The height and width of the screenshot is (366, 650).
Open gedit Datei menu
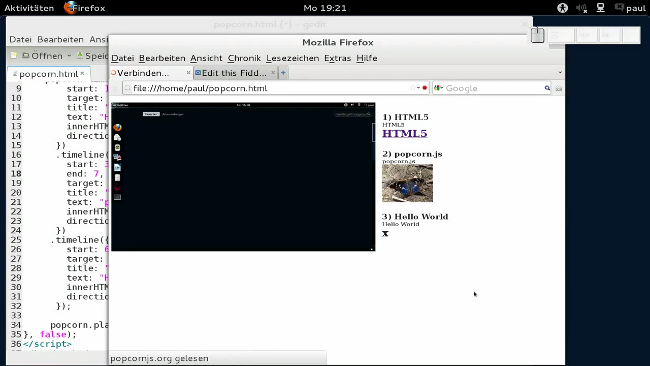[20, 39]
